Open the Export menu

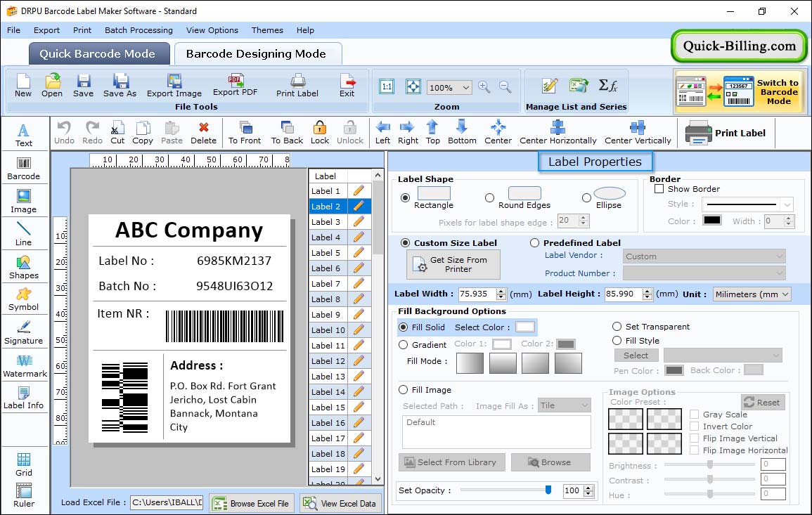(46, 30)
